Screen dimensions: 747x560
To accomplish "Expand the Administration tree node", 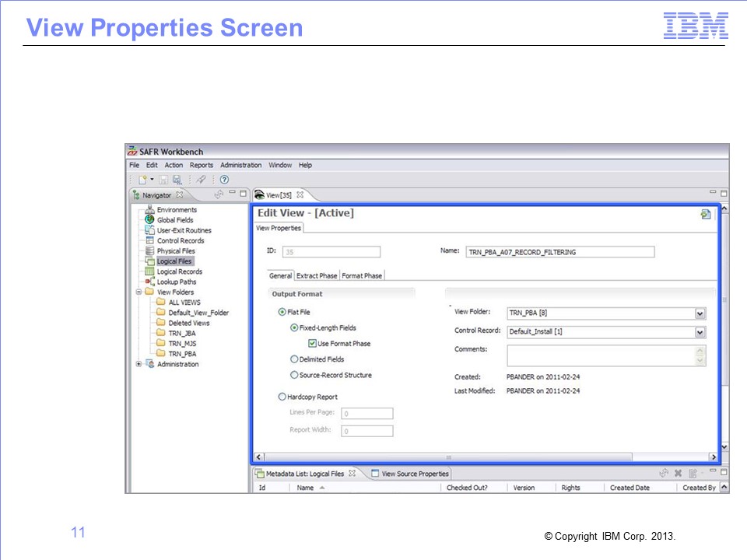I will coord(139,364).
